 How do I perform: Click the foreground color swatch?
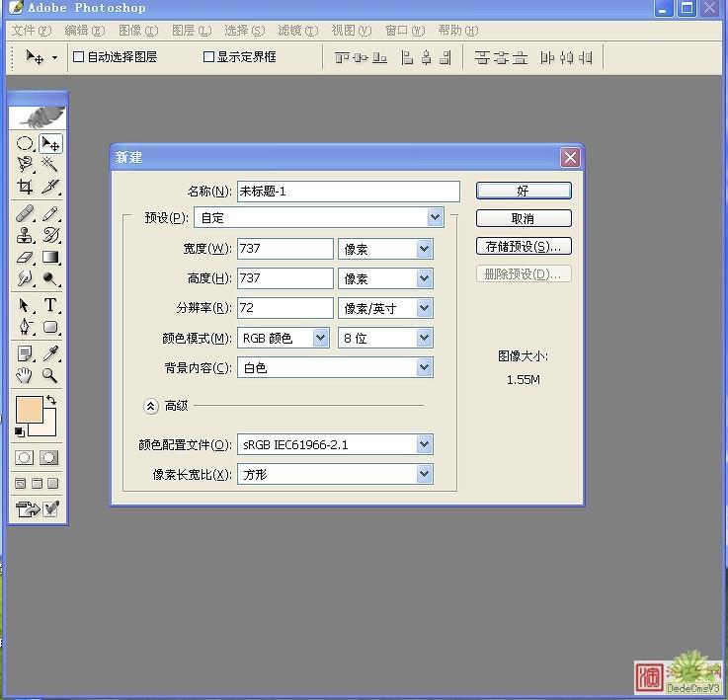tap(30, 410)
